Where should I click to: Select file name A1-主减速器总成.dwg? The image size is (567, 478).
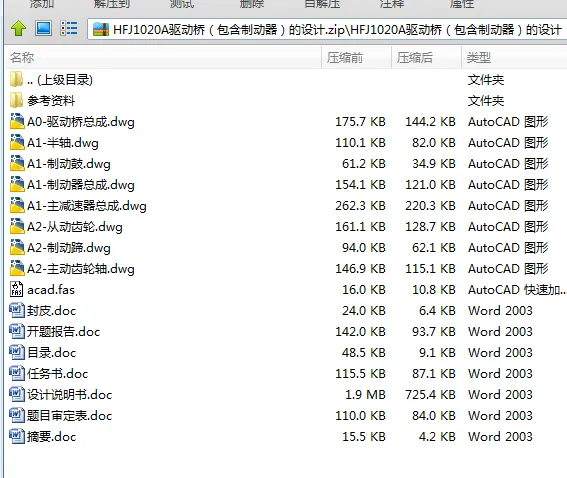(x=87, y=206)
